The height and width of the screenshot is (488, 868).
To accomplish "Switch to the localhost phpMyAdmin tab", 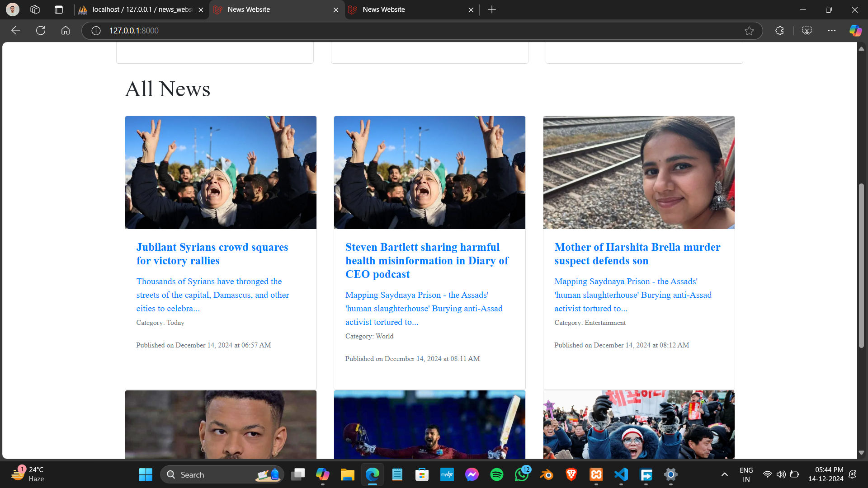I will 142,9.
